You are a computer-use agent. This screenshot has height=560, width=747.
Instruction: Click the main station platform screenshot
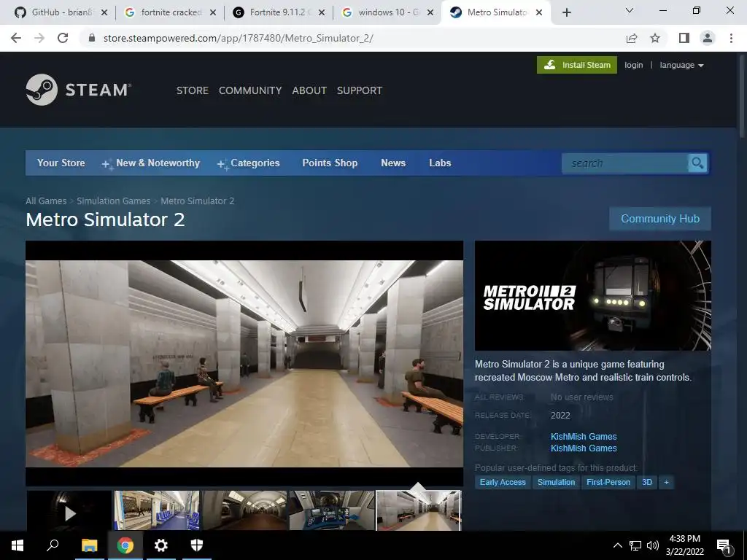[x=244, y=364]
